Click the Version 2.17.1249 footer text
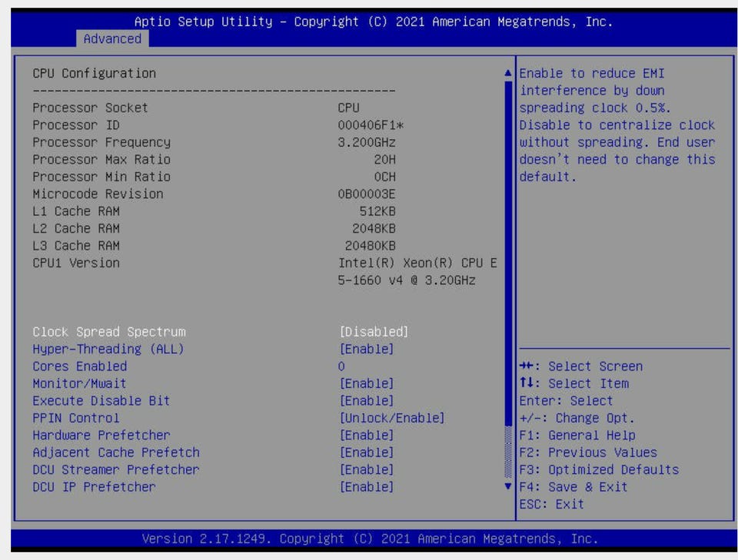The height and width of the screenshot is (560, 738). coord(370,538)
